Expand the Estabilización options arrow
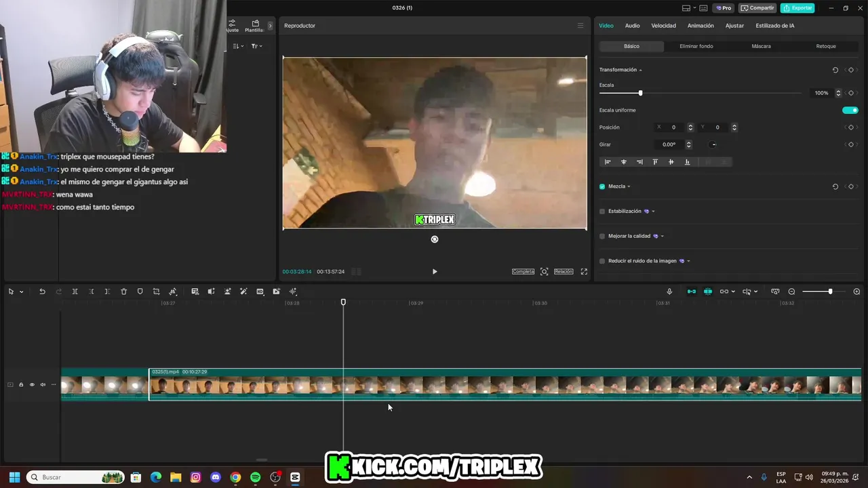This screenshot has height=488, width=868. tap(653, 211)
